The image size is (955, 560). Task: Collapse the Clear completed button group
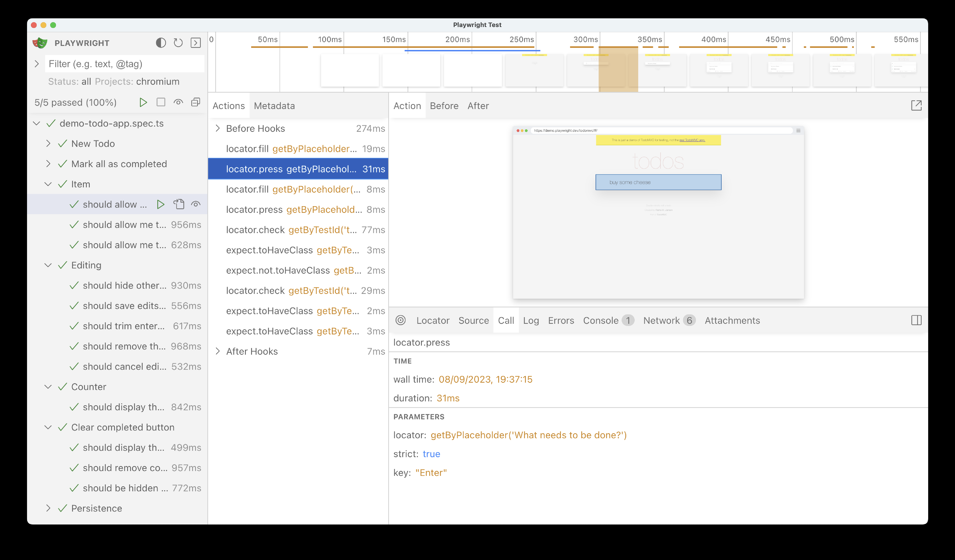[48, 427]
